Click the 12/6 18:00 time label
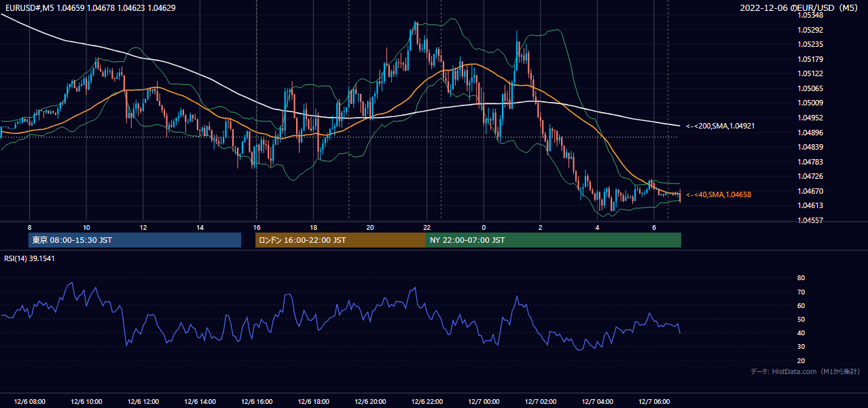This screenshot has height=408, width=868. [x=313, y=402]
